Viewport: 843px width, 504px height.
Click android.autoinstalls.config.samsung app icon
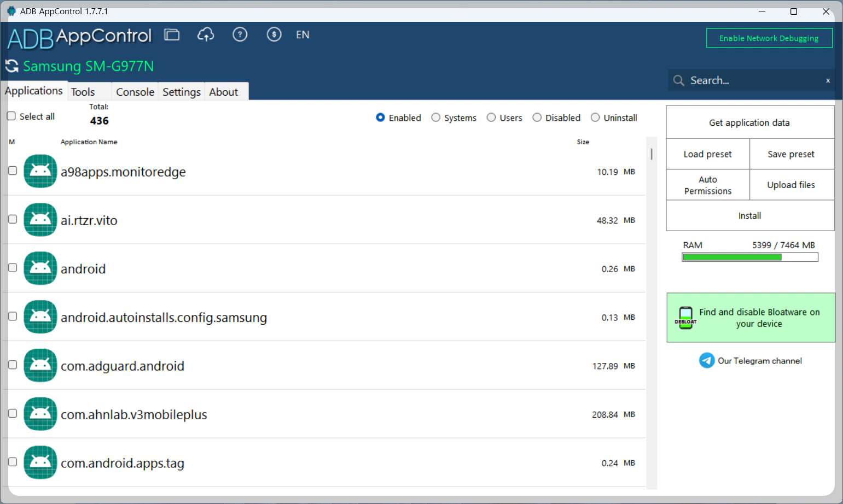tap(40, 317)
